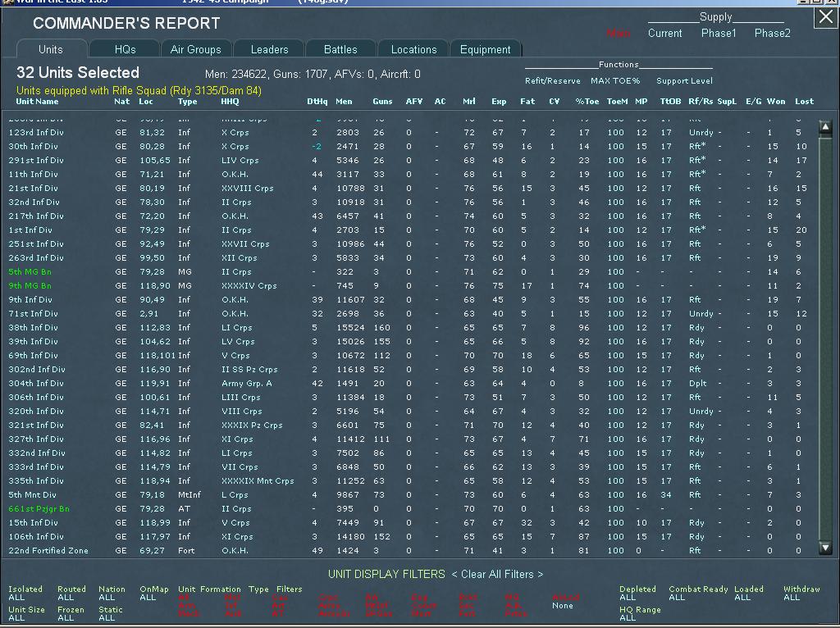The height and width of the screenshot is (628, 840).
Task: Go to the Locations tab
Action: click(x=413, y=49)
